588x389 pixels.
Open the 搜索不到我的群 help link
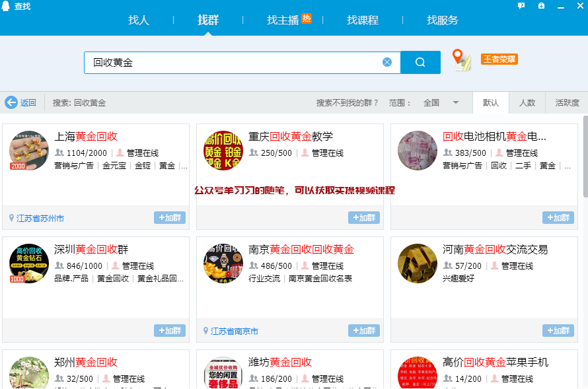(x=348, y=103)
